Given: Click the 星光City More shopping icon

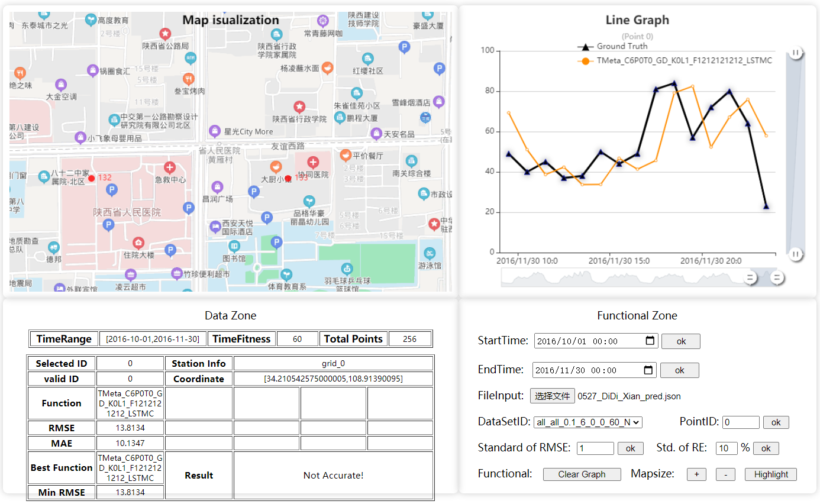Looking at the screenshot, I should 215,131.
